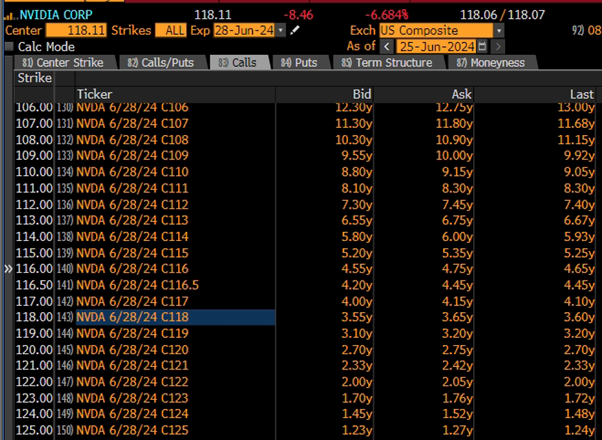Image resolution: width=602 pixels, height=440 pixels.
Task: Click row number 150) for C125
Action: (64, 430)
